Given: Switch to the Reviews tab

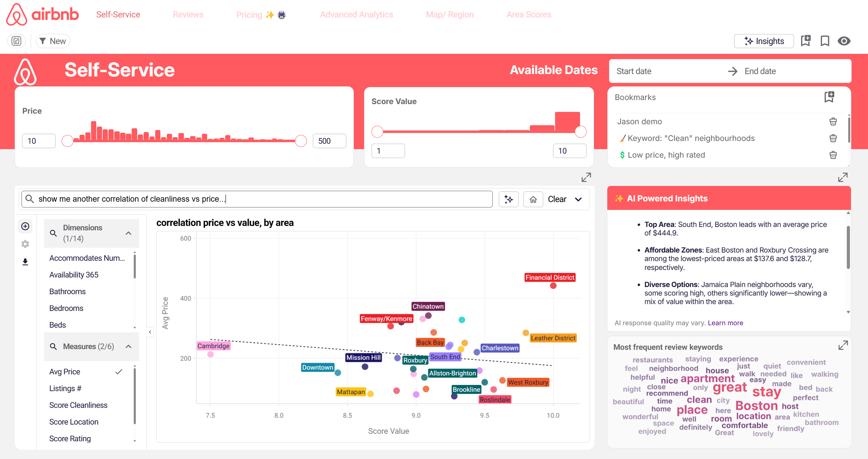Looking at the screenshot, I should (x=188, y=15).
